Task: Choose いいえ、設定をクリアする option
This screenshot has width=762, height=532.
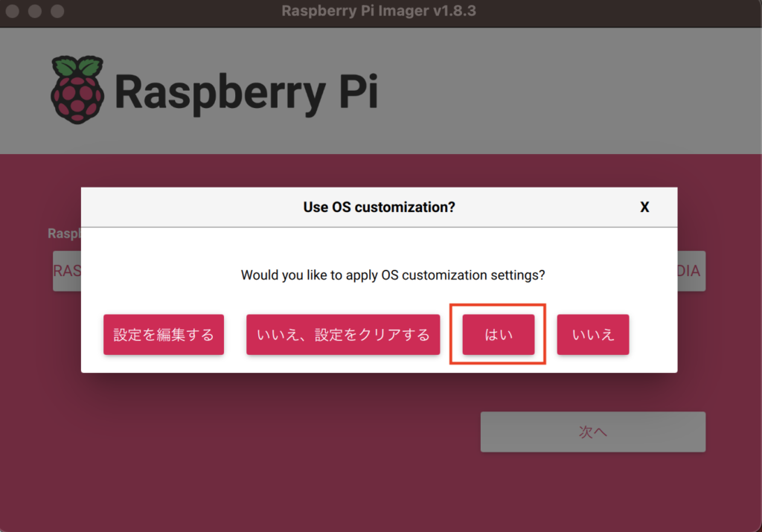Action: coord(343,334)
